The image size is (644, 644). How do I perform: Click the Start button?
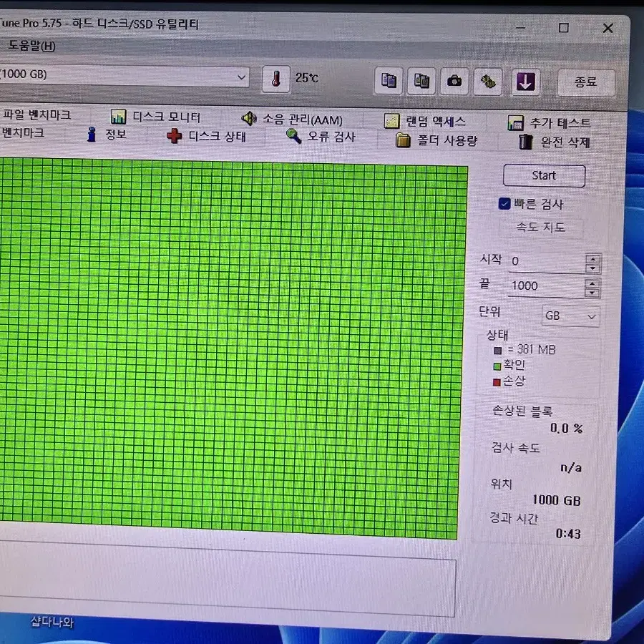point(545,176)
